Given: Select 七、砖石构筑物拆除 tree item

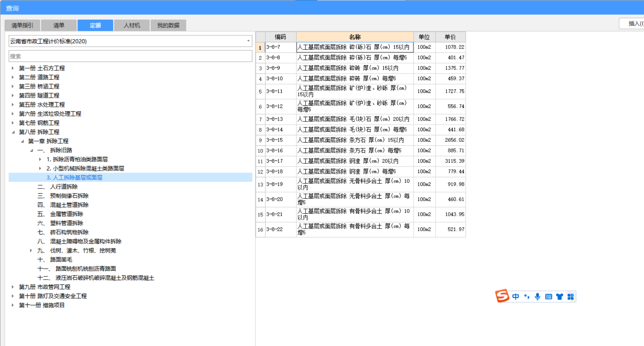Looking at the screenshot, I should tap(63, 232).
